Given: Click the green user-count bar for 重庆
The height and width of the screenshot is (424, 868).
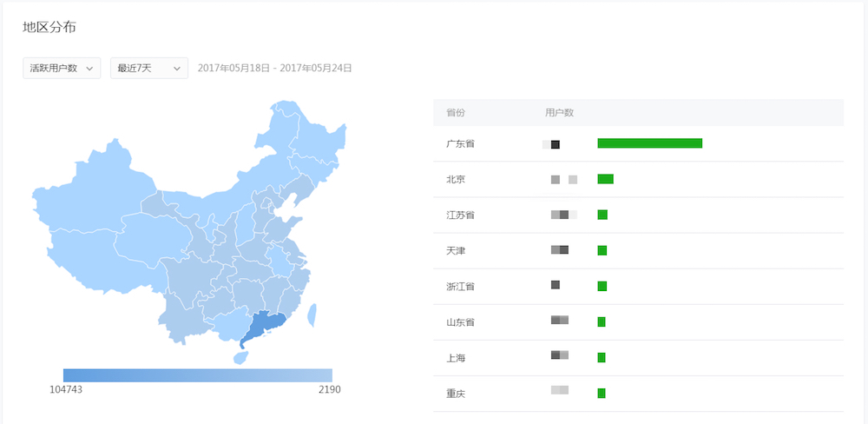Looking at the screenshot, I should pyautogui.click(x=602, y=393).
